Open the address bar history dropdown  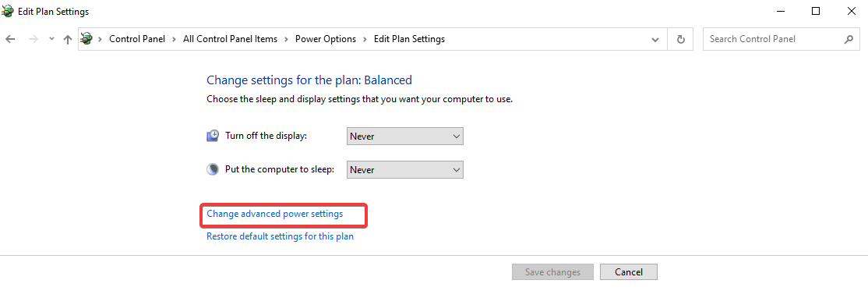pyautogui.click(x=655, y=39)
